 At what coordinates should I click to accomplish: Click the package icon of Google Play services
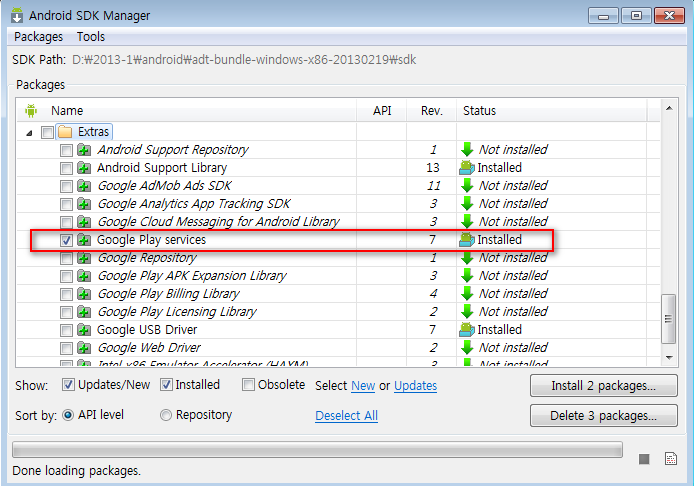click(84, 240)
